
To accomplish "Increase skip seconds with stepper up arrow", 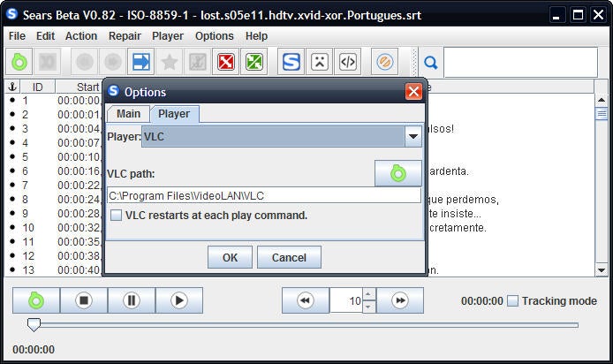I will (x=367, y=294).
